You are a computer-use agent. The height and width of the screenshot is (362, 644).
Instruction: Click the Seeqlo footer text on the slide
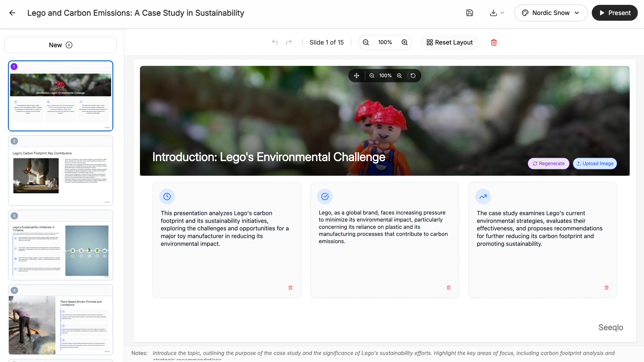[x=610, y=327]
